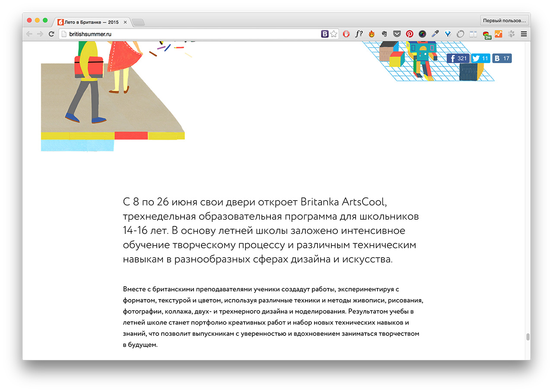Click the vertical scrollbar thumb
Screen dimensions: 553x392
[528, 337]
